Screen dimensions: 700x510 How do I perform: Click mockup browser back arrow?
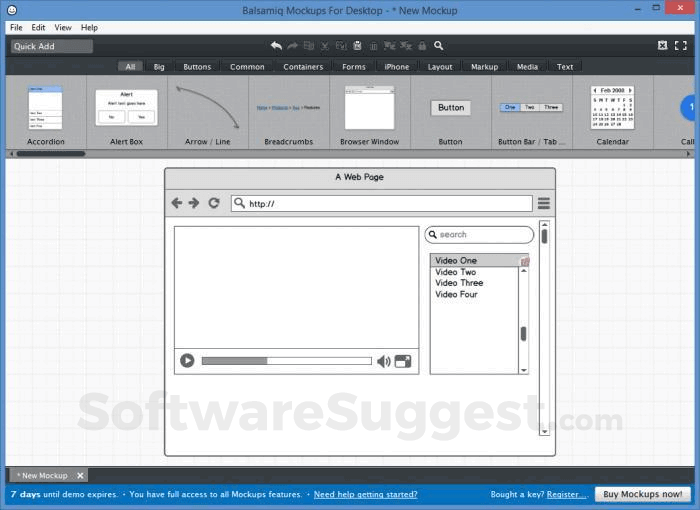pos(177,203)
